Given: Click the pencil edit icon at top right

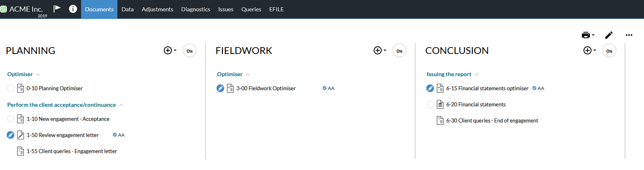Looking at the screenshot, I should 608,35.
